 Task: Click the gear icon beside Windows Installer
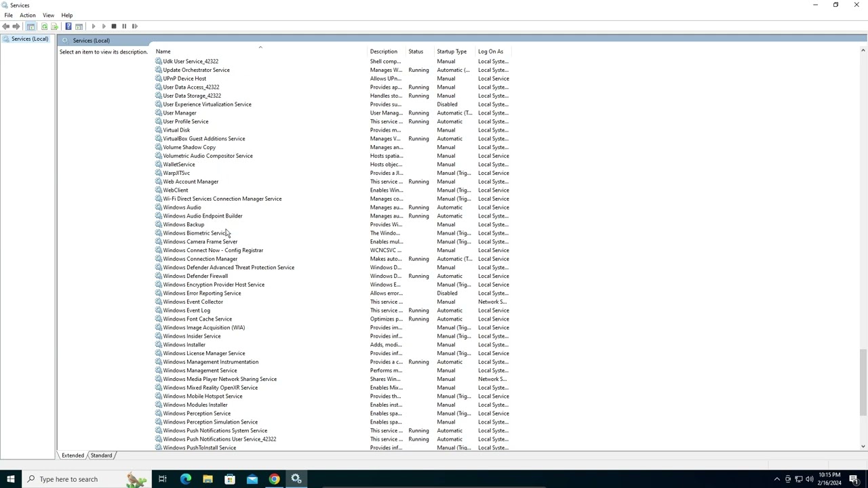tap(159, 345)
